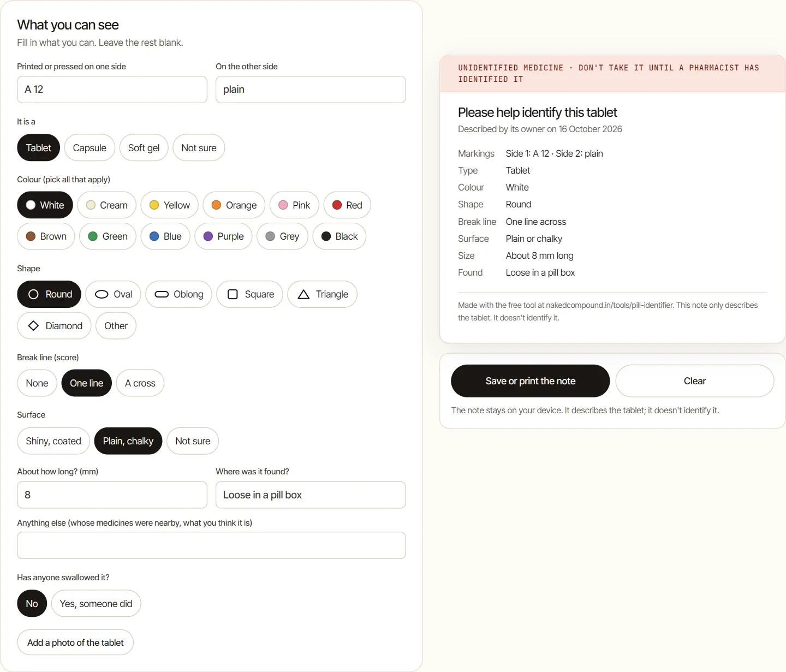786x672 pixels.
Task: Select the Brown colour chip
Action: click(x=46, y=236)
